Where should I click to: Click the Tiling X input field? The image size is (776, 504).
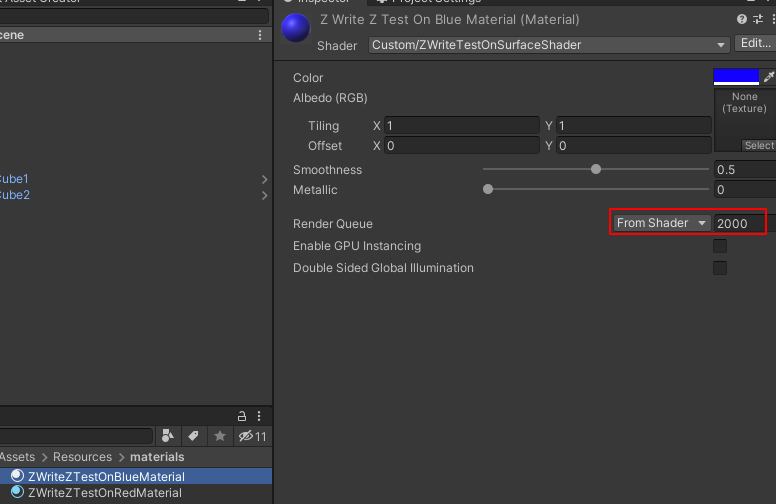point(461,126)
